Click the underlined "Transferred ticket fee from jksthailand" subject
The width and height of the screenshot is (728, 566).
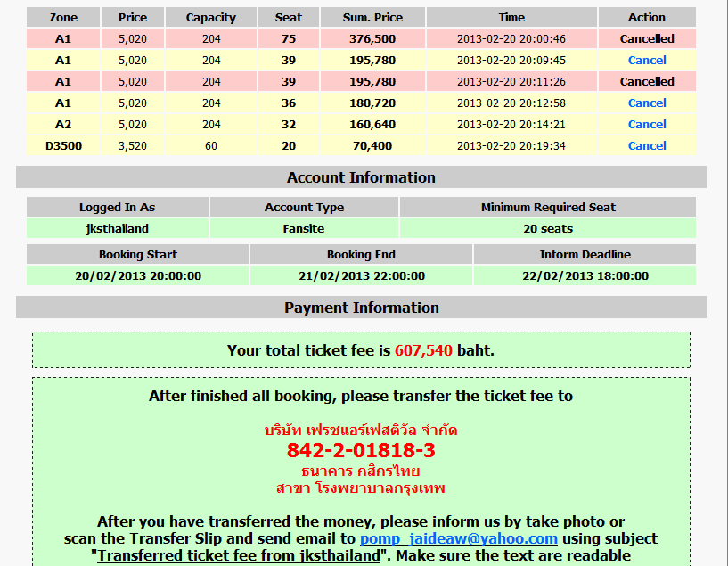(x=239, y=555)
